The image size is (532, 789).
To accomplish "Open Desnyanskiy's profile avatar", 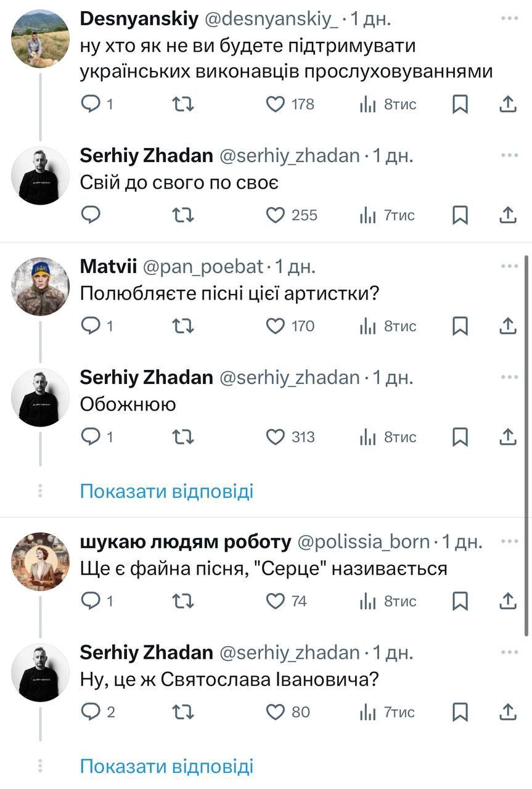I will click(41, 39).
